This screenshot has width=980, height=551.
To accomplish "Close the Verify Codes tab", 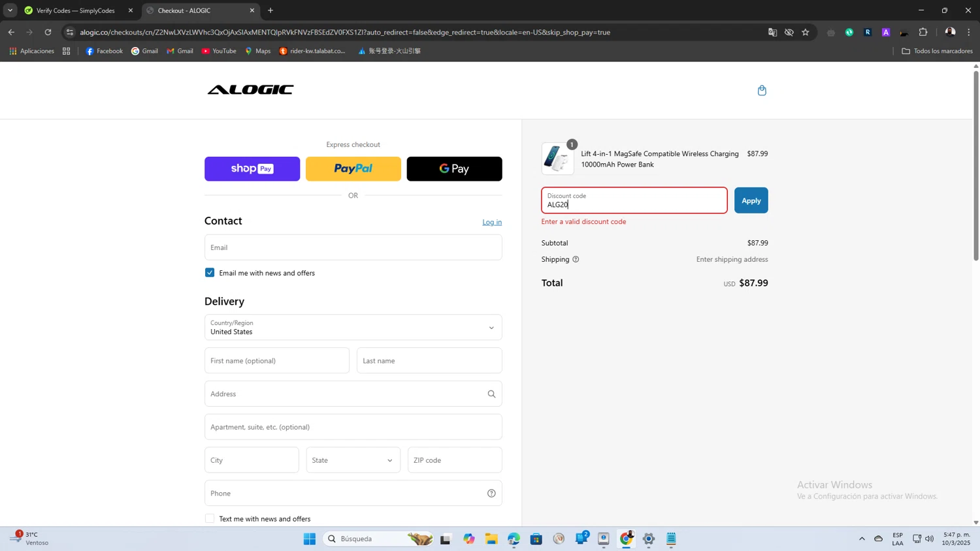I will click(131, 10).
